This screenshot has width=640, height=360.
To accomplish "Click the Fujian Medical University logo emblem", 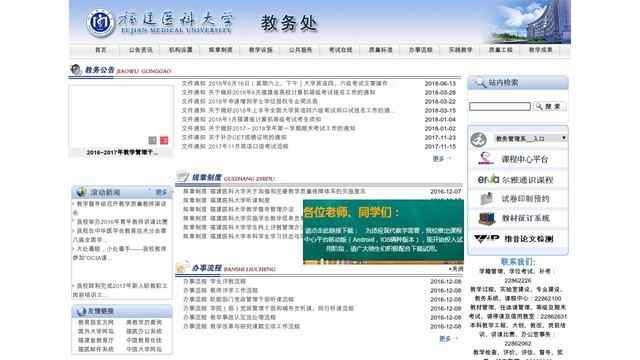I will click(100, 23).
